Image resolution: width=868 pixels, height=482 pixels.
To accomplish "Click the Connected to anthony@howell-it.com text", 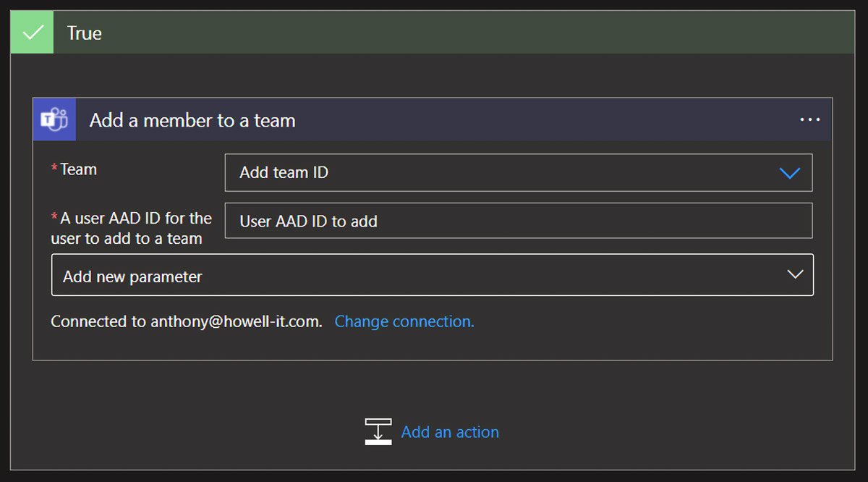I will pyautogui.click(x=187, y=321).
